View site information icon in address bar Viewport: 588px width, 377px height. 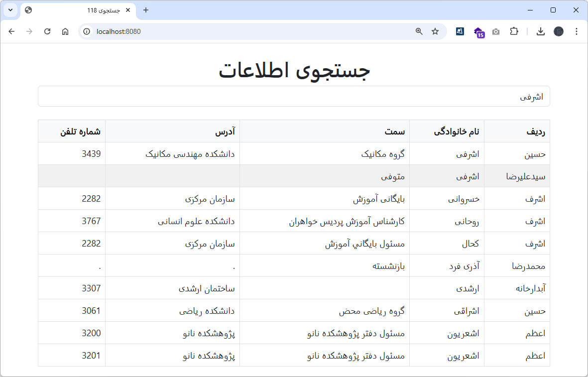pos(87,31)
